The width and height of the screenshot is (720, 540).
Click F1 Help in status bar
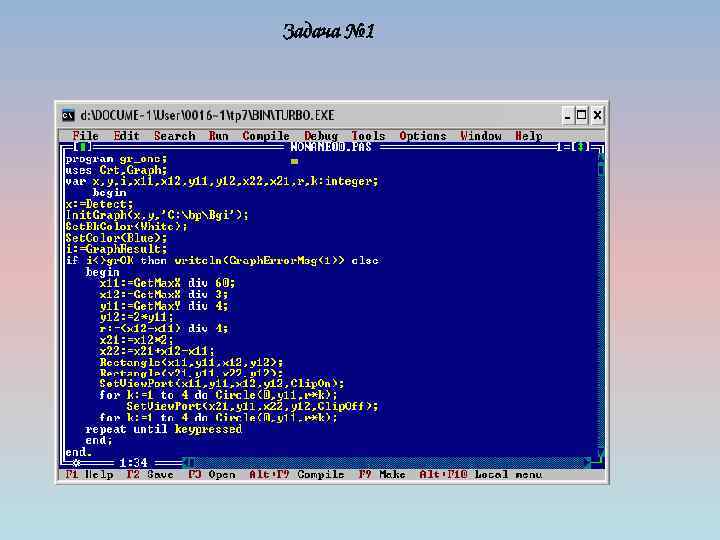(x=89, y=474)
